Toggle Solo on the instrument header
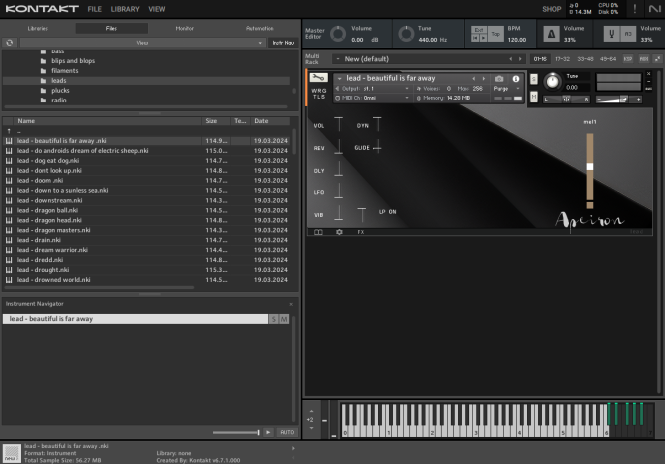Viewport: 665px width, 464px height. coord(534,79)
